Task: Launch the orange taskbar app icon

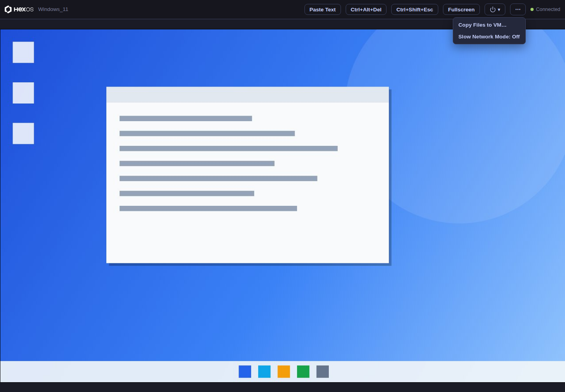Action: [284, 372]
